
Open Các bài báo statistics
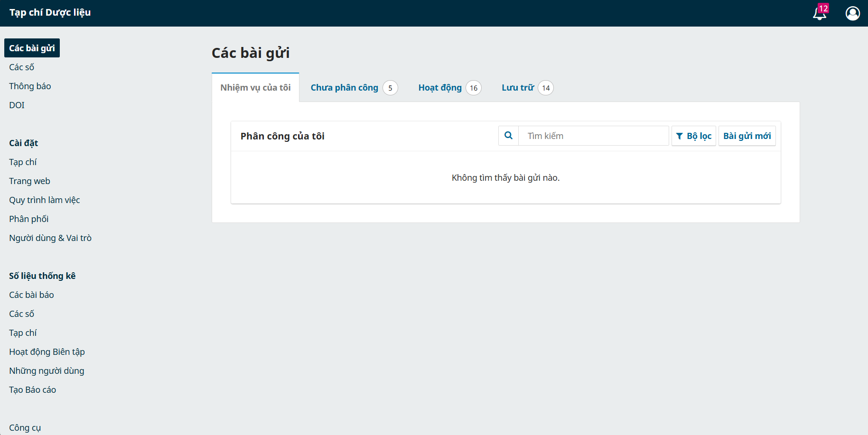click(x=31, y=295)
